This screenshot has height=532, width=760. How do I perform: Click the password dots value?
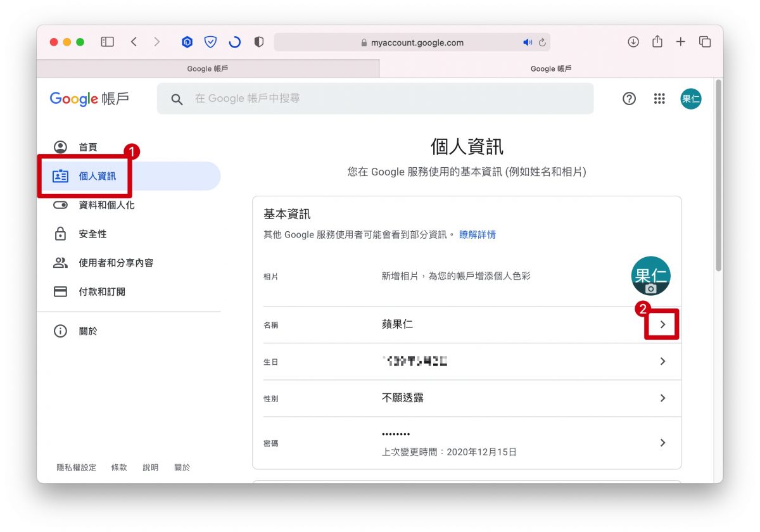396,434
